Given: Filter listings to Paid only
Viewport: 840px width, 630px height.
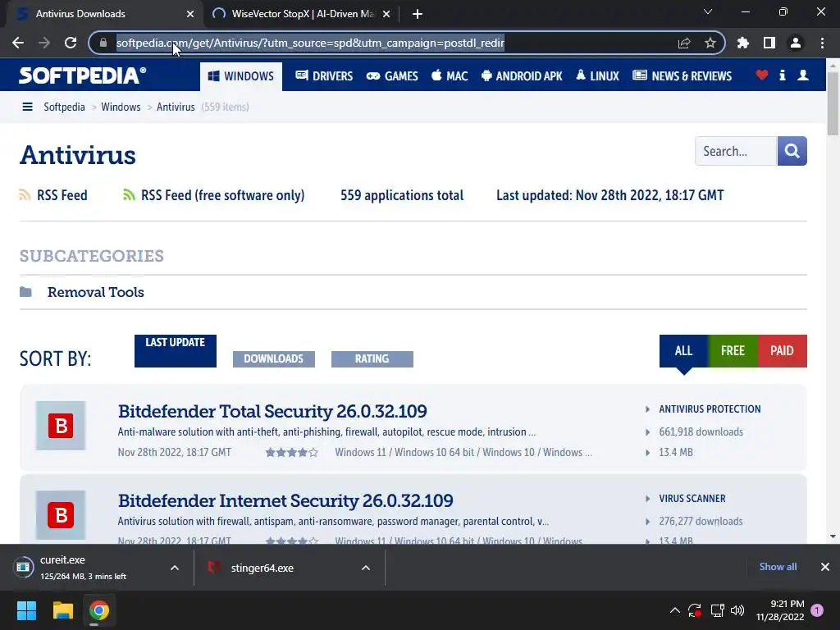Looking at the screenshot, I should click(x=782, y=351).
